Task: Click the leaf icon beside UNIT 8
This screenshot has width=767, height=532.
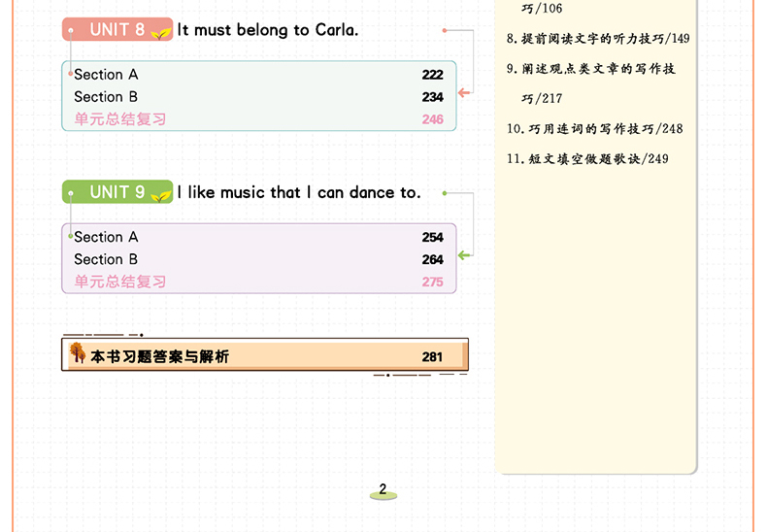Action: (x=161, y=32)
